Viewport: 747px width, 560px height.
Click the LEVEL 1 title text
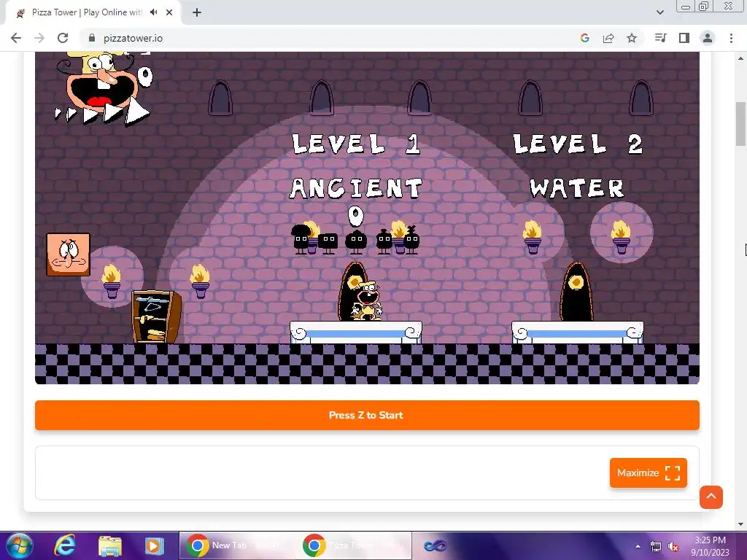pyautogui.click(x=356, y=144)
